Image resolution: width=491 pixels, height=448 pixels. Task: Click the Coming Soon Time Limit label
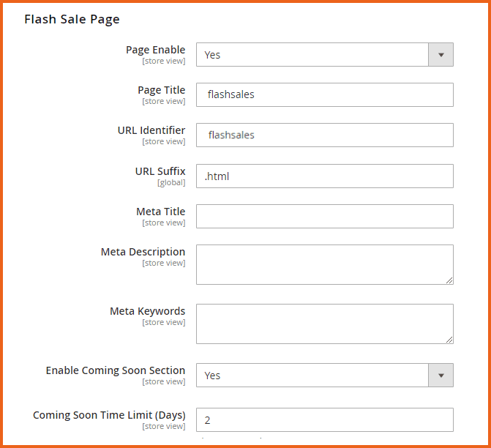(109, 415)
